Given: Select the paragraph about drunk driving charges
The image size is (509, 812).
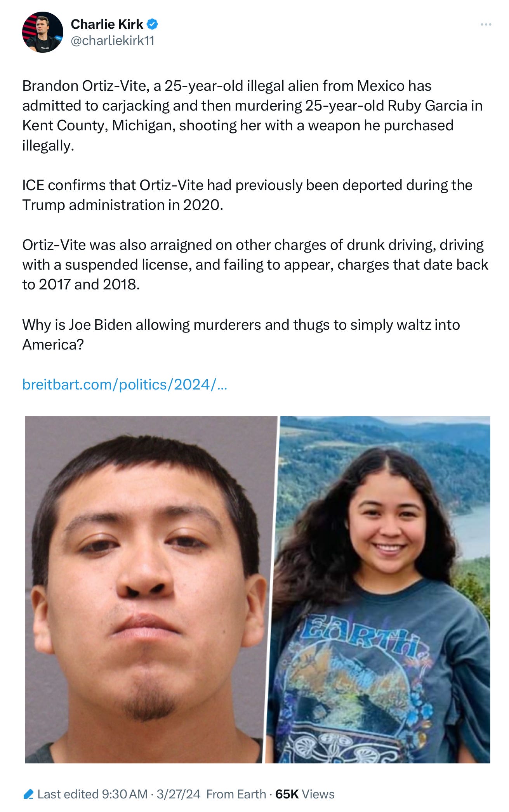Looking at the screenshot, I should (x=255, y=265).
